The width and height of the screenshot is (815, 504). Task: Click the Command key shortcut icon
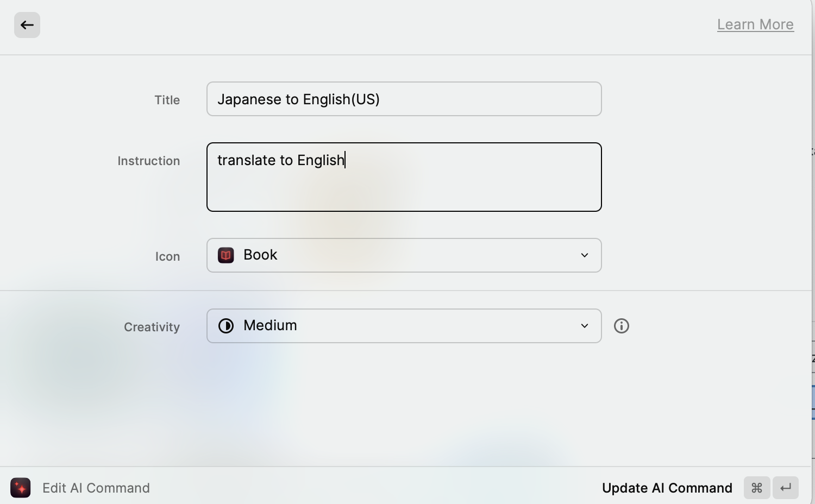click(756, 487)
